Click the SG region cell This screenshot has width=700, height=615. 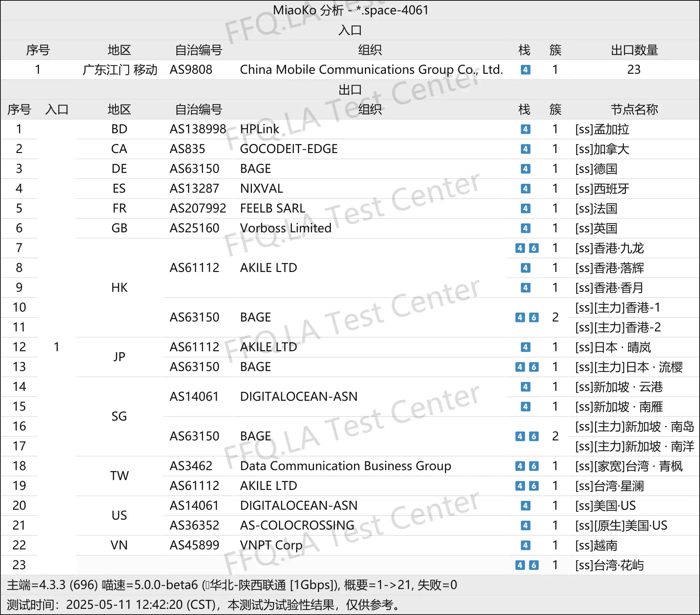(119, 417)
